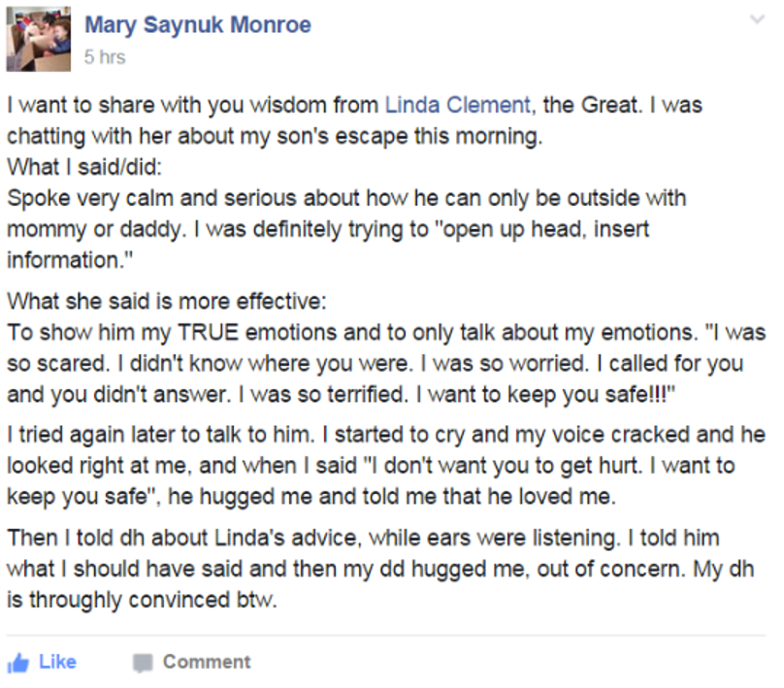784x688 pixels.
Task: Open the post options chevron
Action: coord(757,18)
